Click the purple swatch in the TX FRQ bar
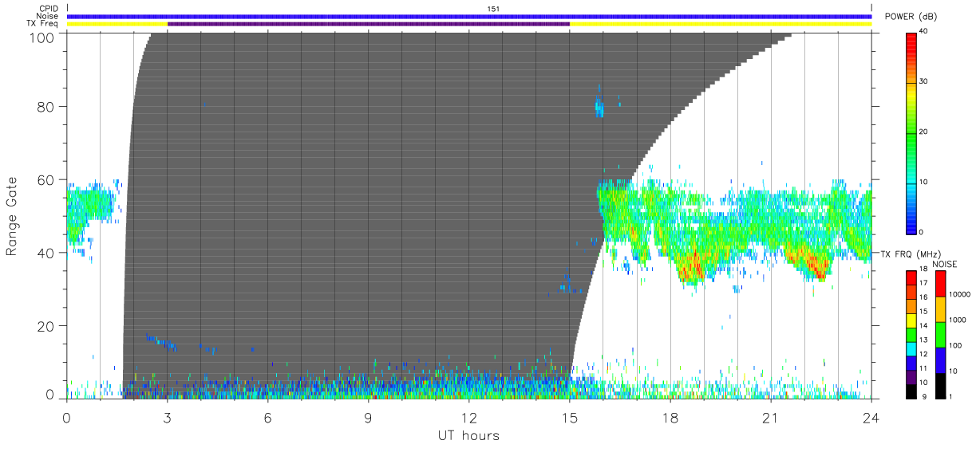The image size is (980, 452). (x=912, y=375)
